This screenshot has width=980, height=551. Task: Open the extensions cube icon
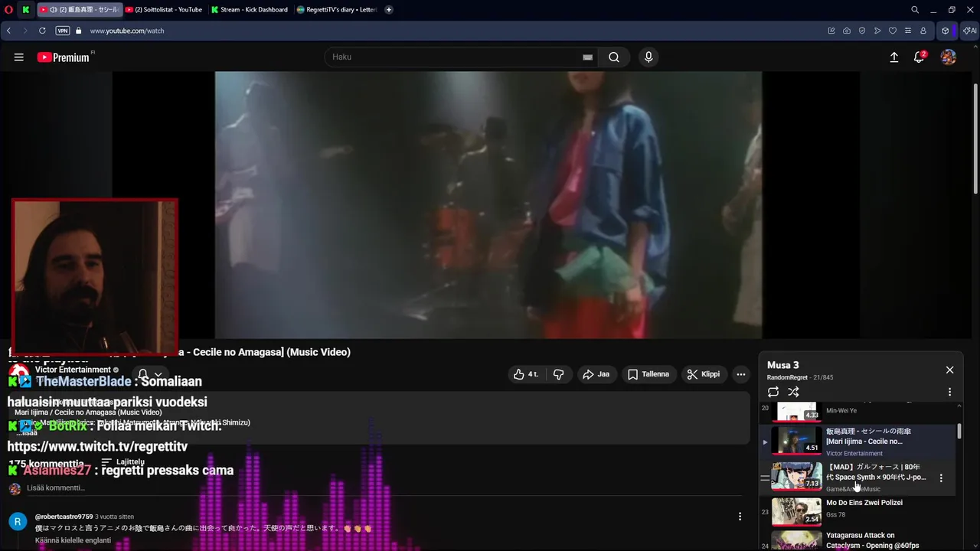click(946, 31)
